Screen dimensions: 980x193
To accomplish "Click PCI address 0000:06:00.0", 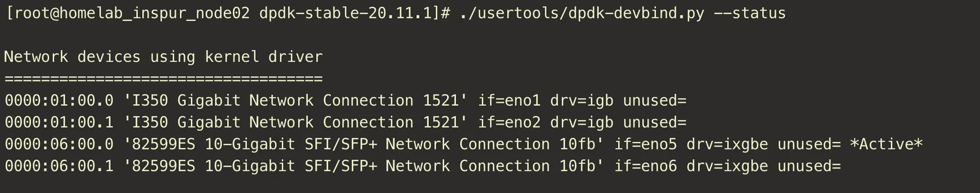I will [x=59, y=144].
